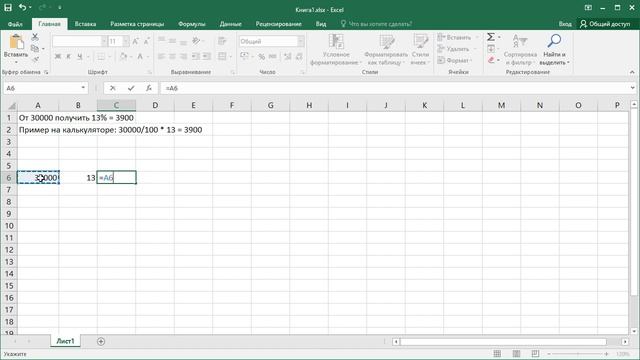640x360 pixels.
Task: Open the font size dropdown
Action: tap(126, 41)
